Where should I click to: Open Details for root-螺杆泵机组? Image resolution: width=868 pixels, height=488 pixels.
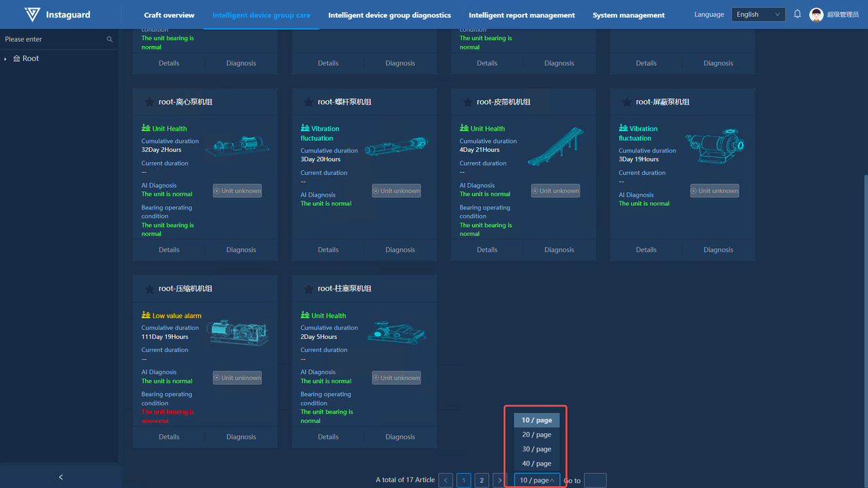click(x=328, y=250)
